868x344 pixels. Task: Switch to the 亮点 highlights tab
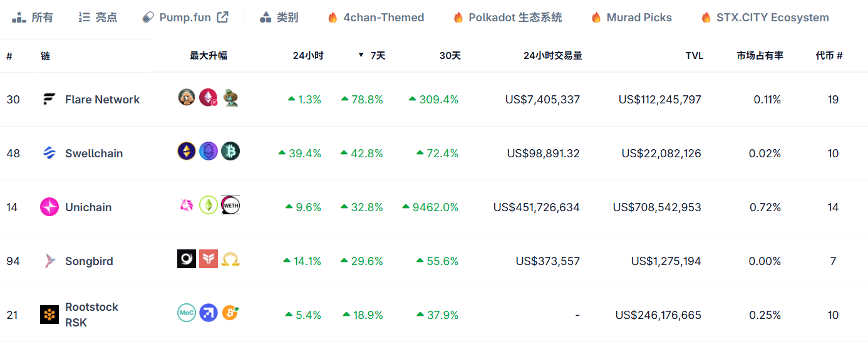tap(98, 18)
